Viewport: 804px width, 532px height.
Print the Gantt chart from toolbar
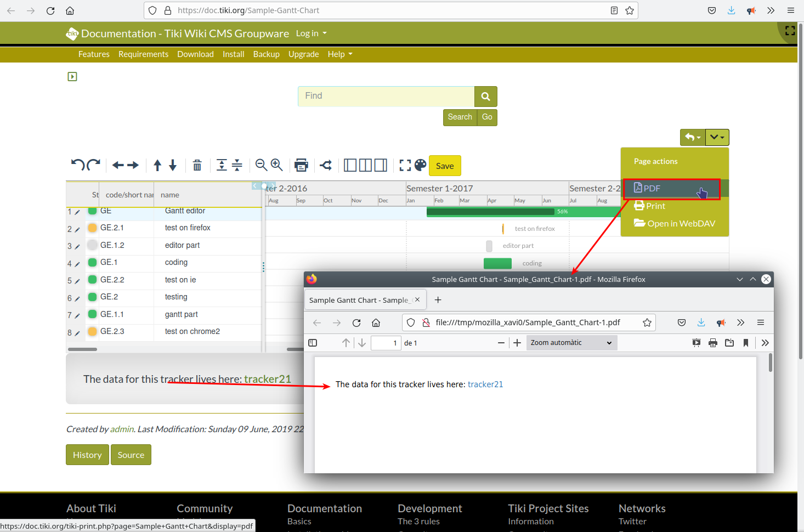coord(301,165)
